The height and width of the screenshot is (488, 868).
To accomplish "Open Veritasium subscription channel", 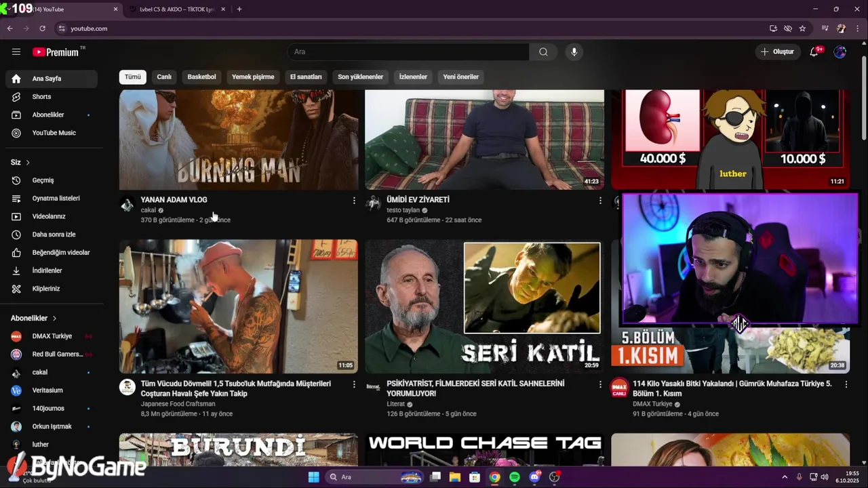I will pos(52,390).
